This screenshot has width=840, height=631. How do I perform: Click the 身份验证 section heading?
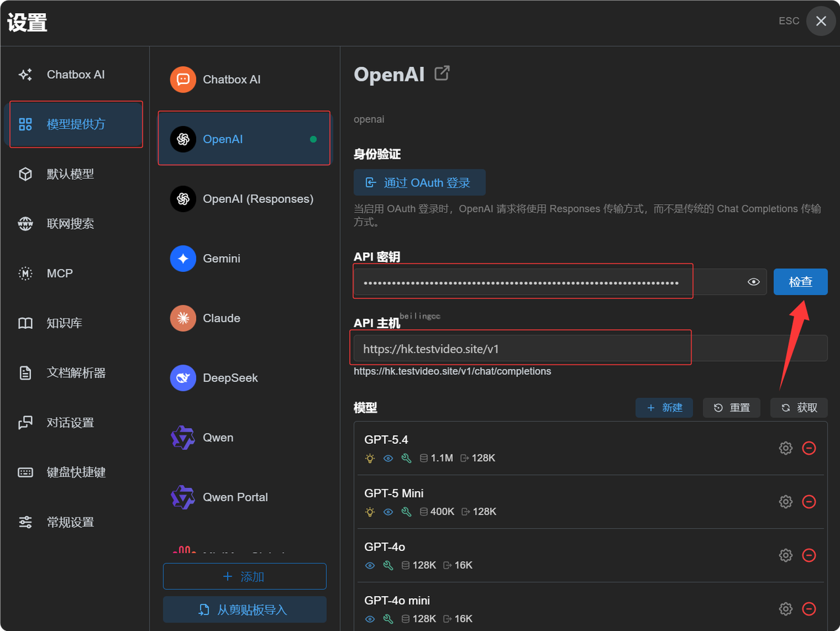377,154
